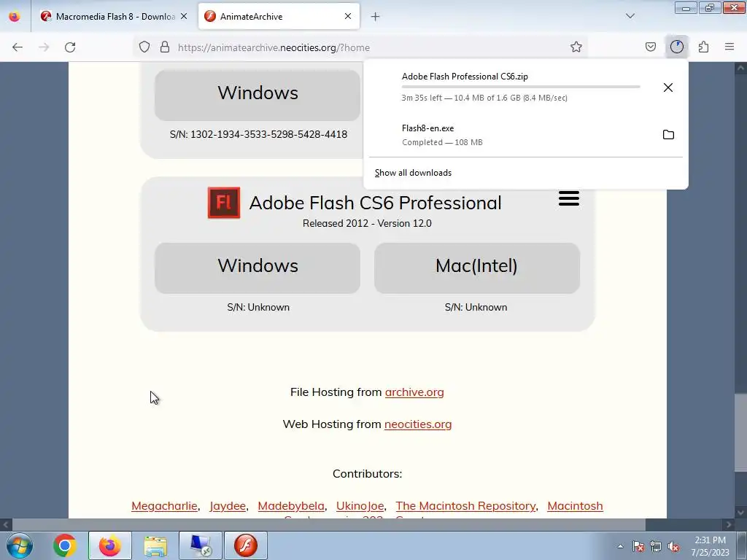Download Windows build with serial 1302-1934
This screenshot has width=747, height=560.
pyautogui.click(x=258, y=96)
